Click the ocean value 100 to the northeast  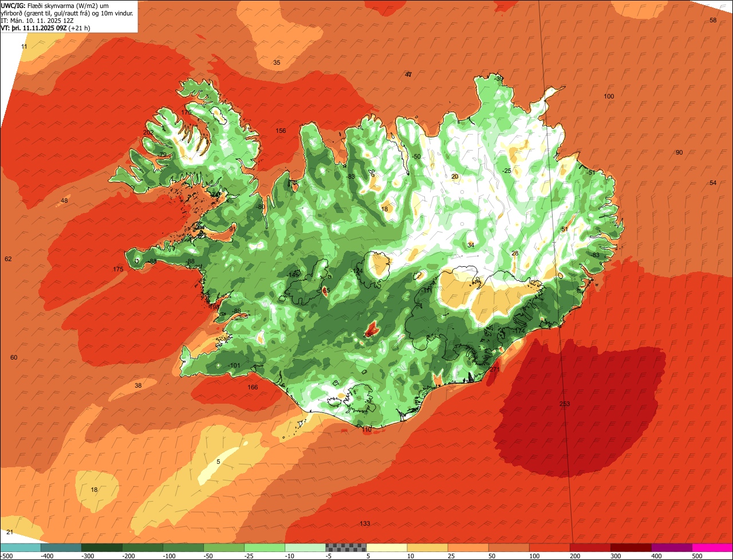[x=609, y=97]
